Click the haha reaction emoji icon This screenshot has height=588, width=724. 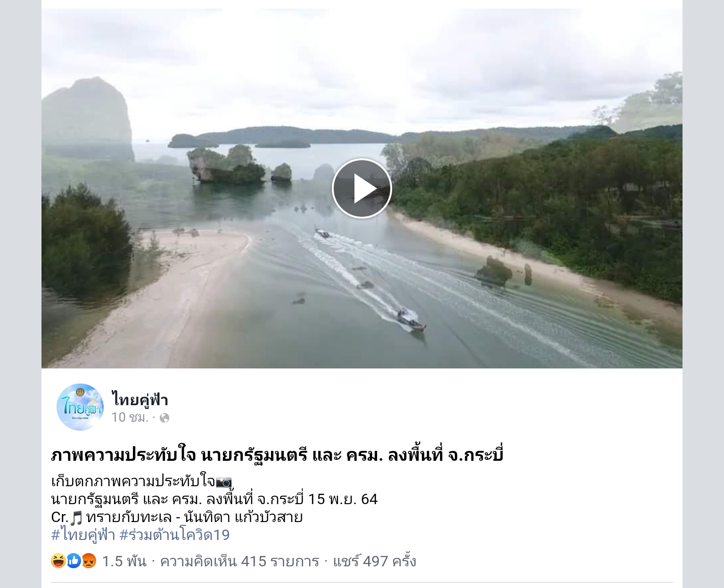[58, 561]
